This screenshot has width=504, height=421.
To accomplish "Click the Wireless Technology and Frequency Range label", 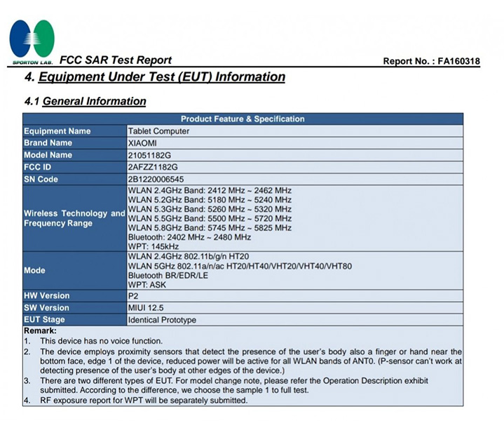I will point(74,218).
